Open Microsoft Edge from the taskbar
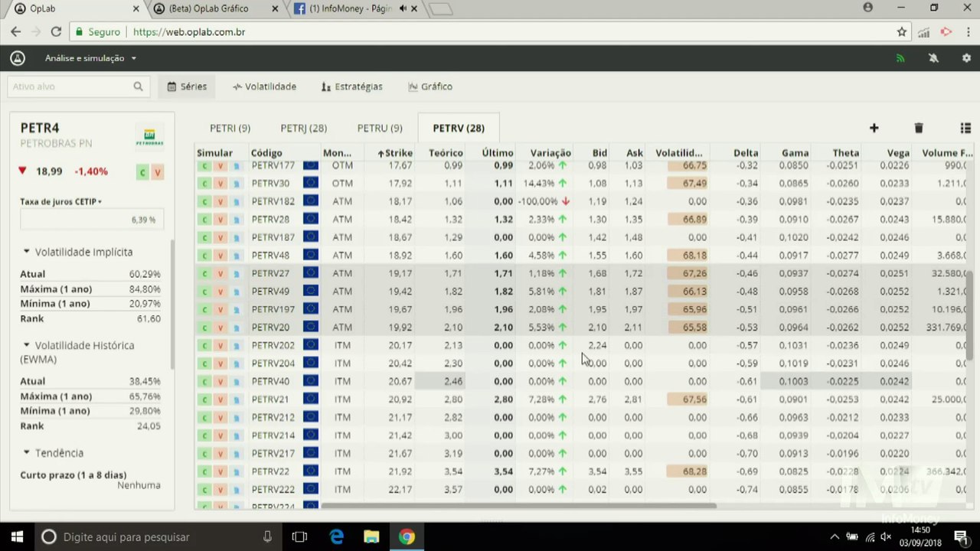Image resolution: width=980 pixels, height=551 pixels. coord(337,536)
